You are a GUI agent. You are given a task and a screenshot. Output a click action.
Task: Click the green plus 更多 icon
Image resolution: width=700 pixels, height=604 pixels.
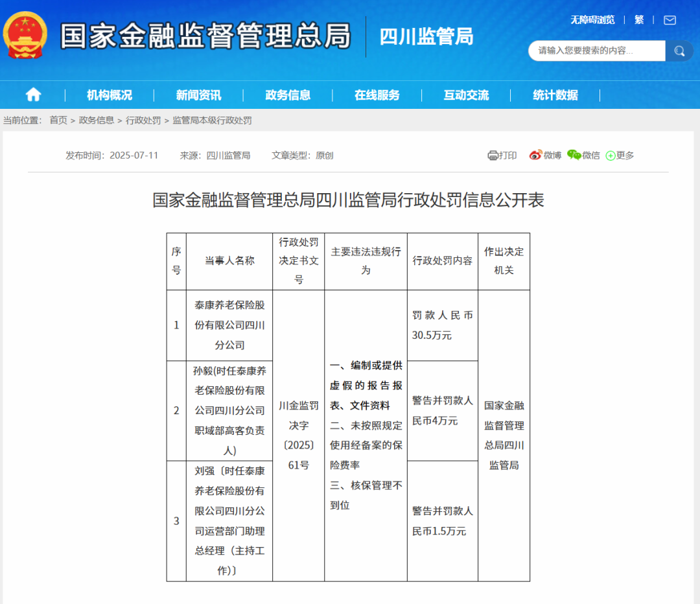pos(611,156)
